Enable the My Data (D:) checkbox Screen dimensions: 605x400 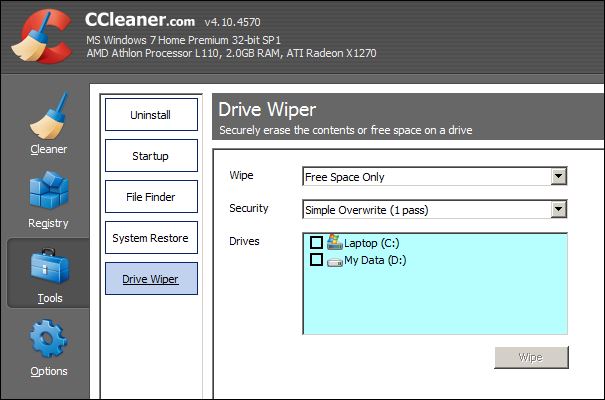[x=317, y=260]
